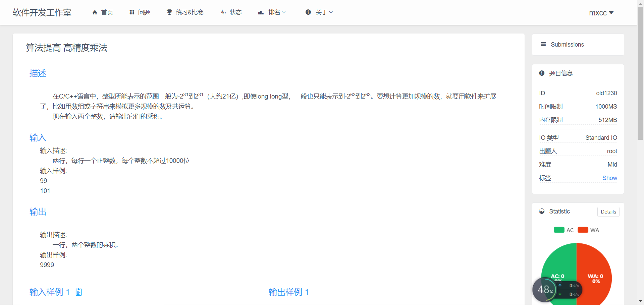The width and height of the screenshot is (644, 305).
Task: Open the mxcc account menu
Action: pos(601,12)
